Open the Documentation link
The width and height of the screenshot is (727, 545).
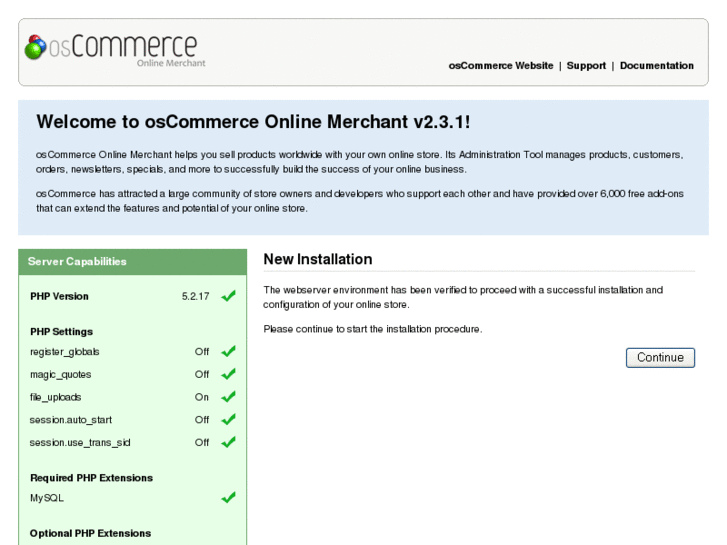(x=657, y=66)
